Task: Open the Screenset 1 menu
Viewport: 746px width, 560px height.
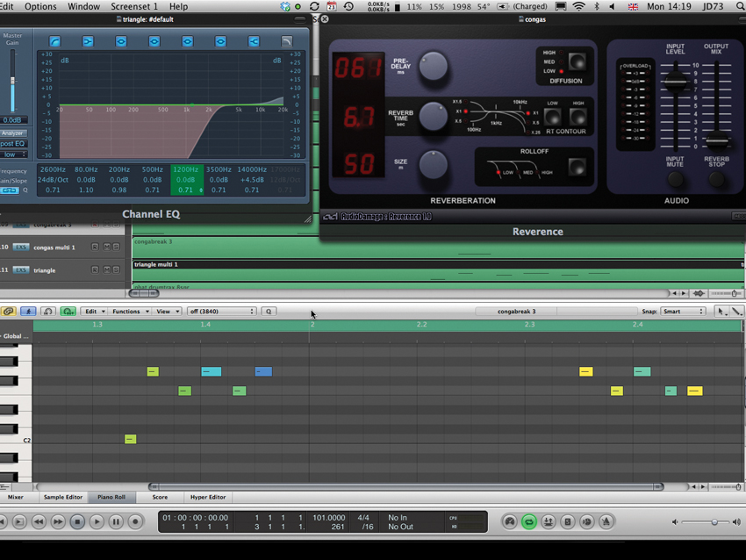Action: click(134, 6)
